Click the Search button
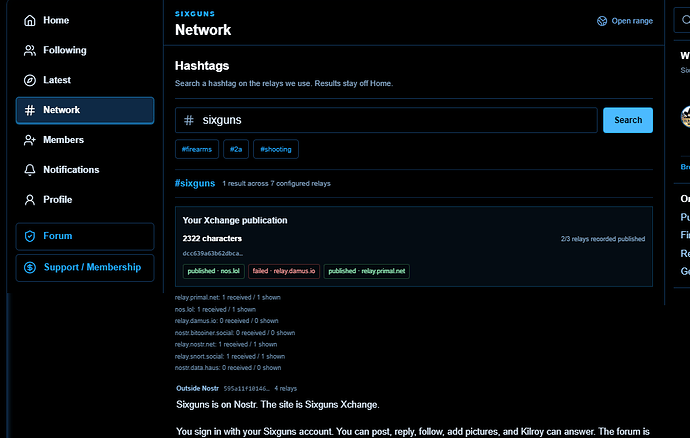This screenshot has height=438, width=690. 628,120
